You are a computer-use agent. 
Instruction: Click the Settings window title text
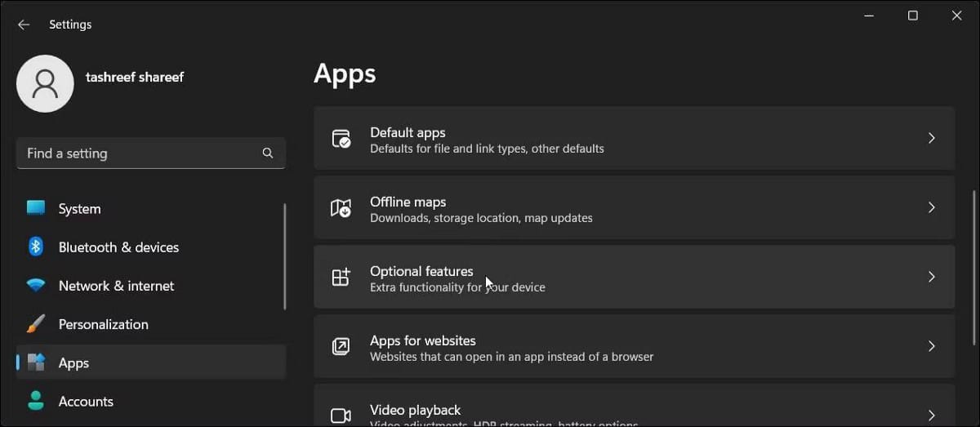point(70,24)
